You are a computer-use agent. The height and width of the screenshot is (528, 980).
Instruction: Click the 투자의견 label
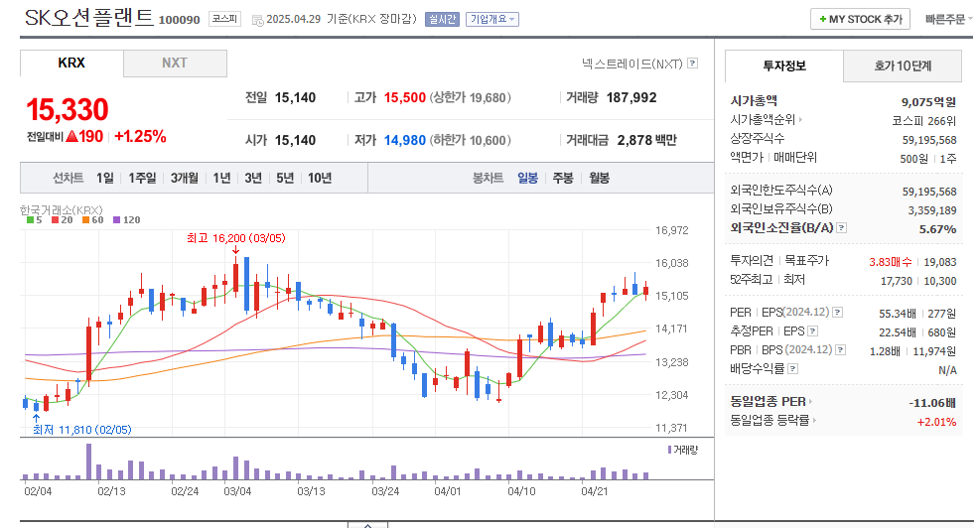click(752, 261)
